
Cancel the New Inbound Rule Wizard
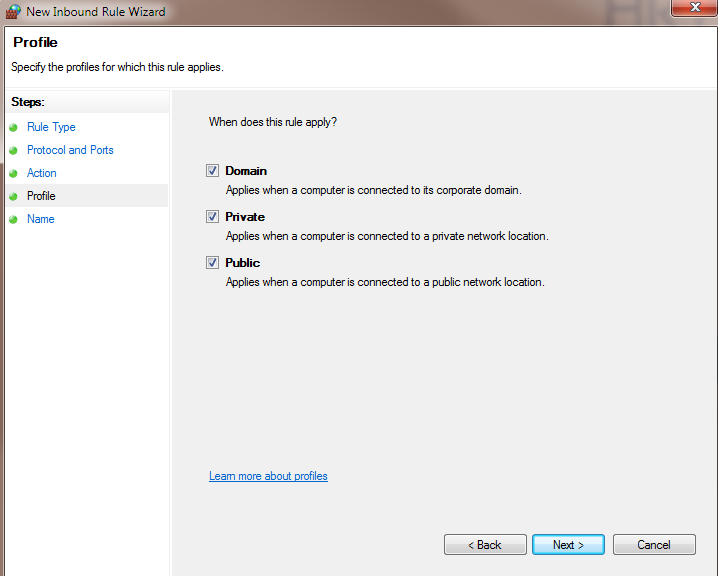coord(654,545)
